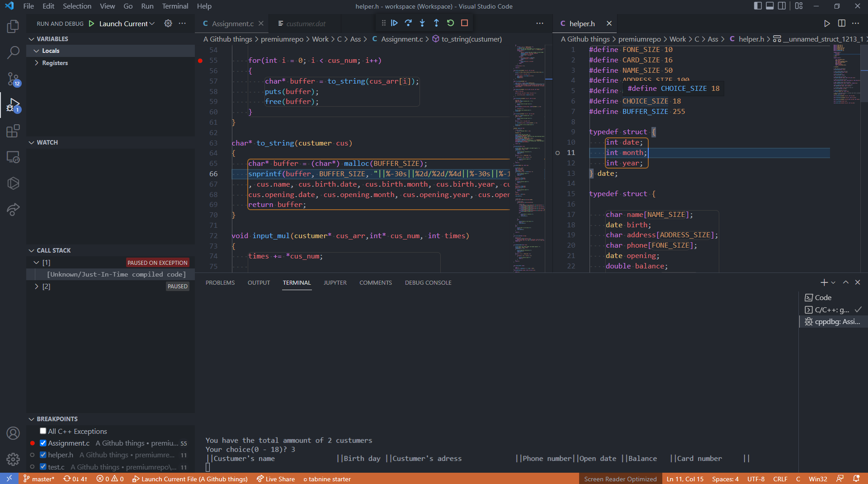This screenshot has height=484, width=868.
Task: Collapse thread [1] in call stack
Action: (37, 263)
